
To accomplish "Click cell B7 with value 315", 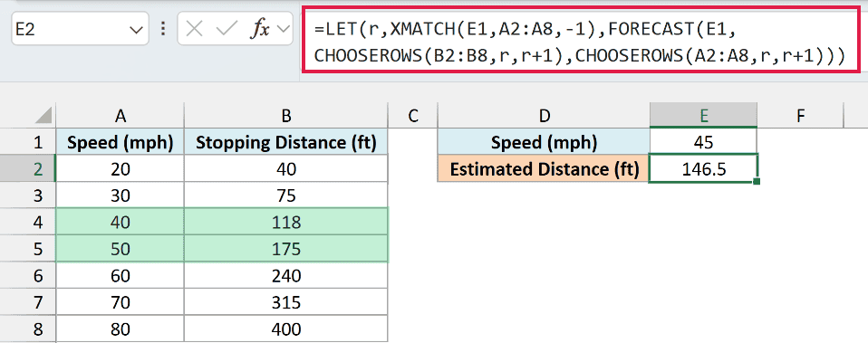I will [286, 302].
